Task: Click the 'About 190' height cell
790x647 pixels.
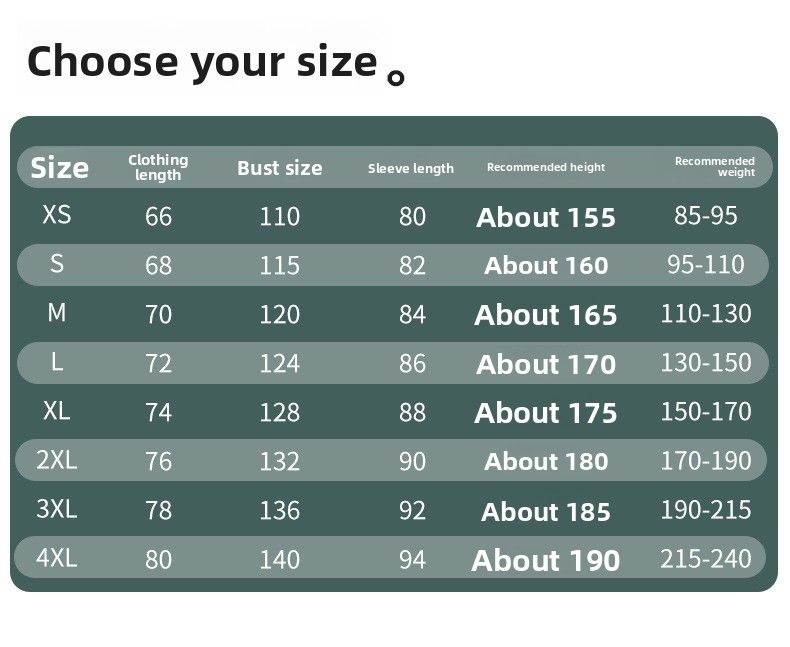Action: (x=546, y=560)
